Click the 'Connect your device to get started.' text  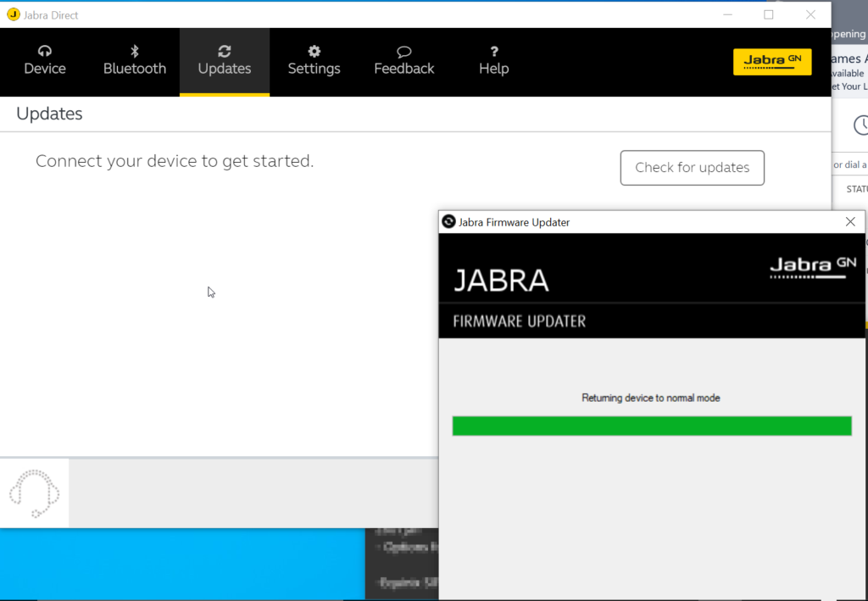click(x=175, y=161)
